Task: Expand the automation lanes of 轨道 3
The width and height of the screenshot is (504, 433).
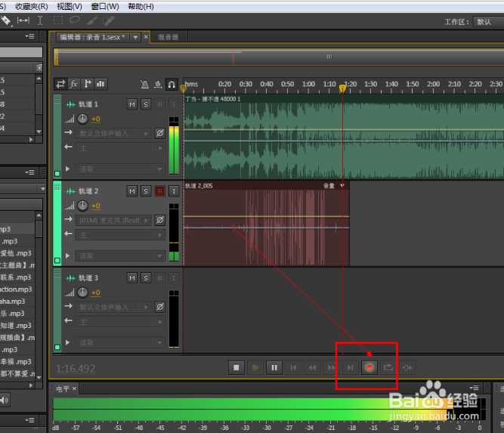Action: (67, 342)
